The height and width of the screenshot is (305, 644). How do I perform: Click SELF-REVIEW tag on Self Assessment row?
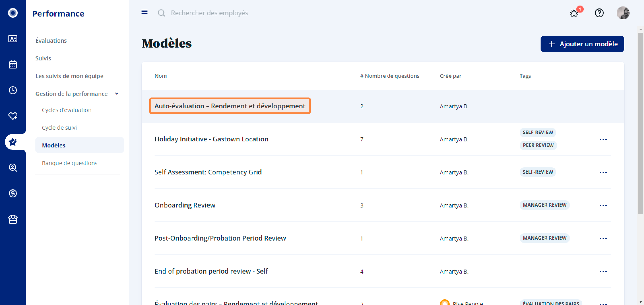point(538,172)
